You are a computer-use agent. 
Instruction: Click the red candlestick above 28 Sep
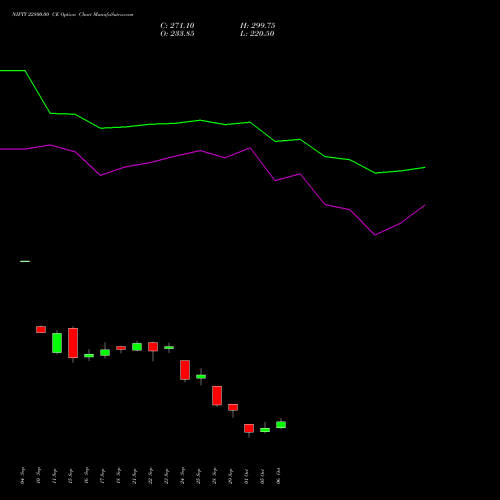[217, 396]
